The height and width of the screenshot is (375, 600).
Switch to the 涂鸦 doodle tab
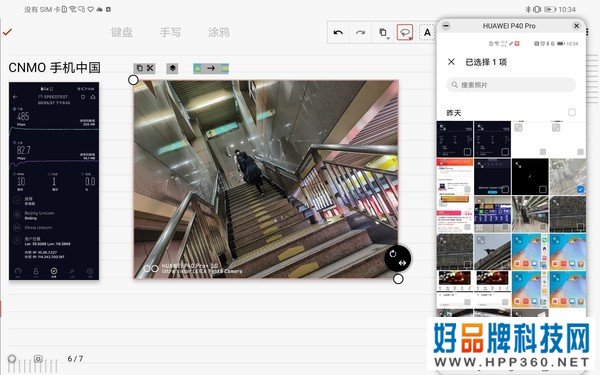pos(219,32)
